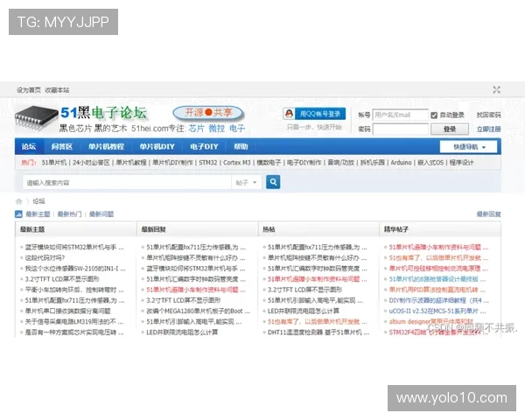Click the password input field
The height and width of the screenshot is (420, 525).
pyautogui.click(x=401, y=129)
